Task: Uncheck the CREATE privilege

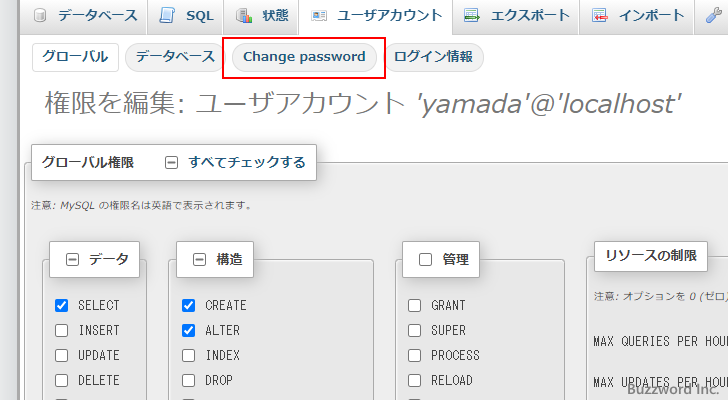Action: tap(188, 305)
